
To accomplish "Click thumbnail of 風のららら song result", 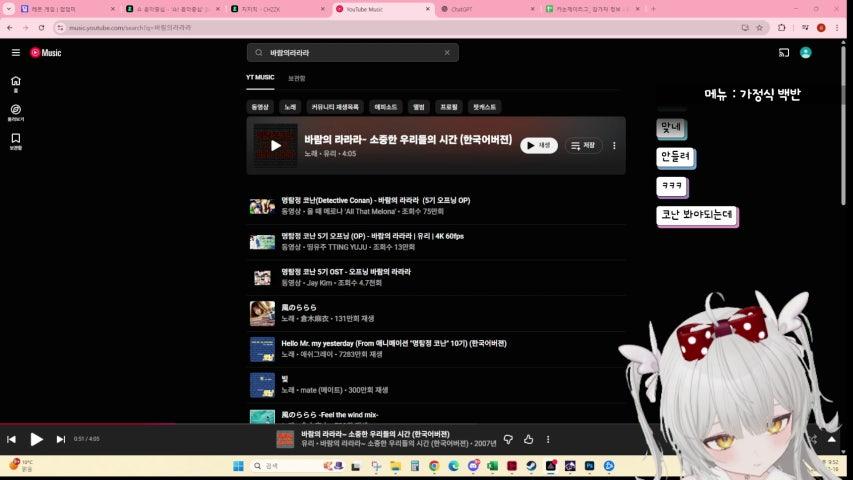I will pos(262,313).
